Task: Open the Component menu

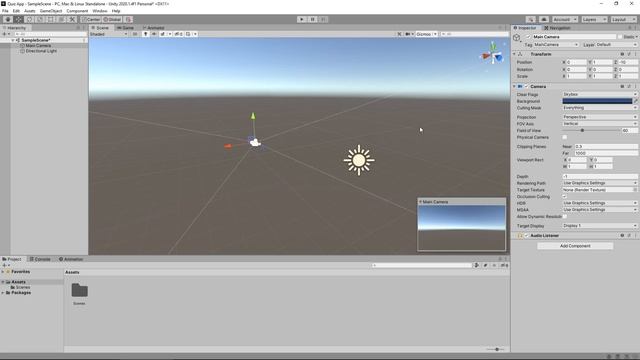Action: (77, 11)
